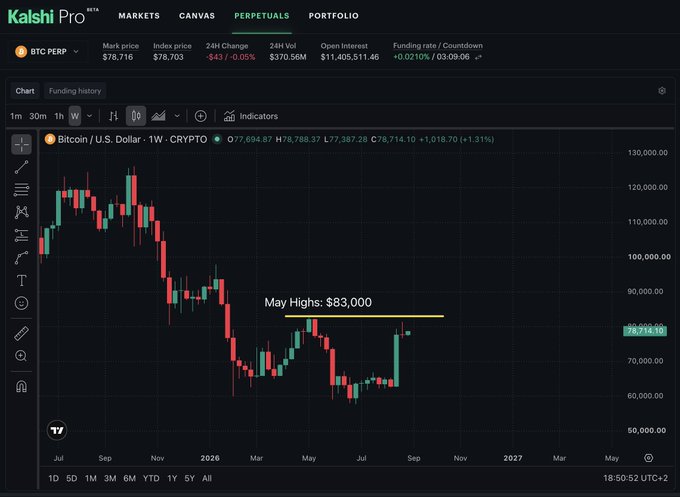Go to the Canvas tab
The height and width of the screenshot is (497, 680).
click(x=197, y=16)
